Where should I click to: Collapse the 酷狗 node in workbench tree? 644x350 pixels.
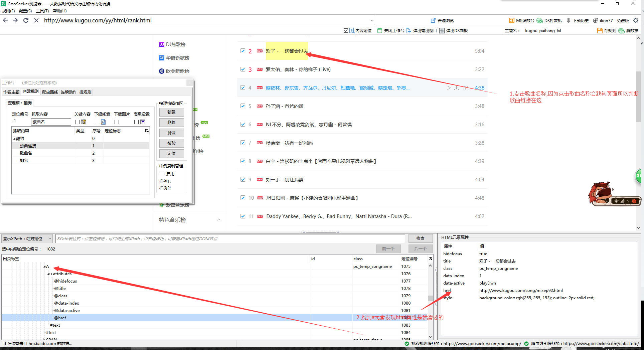click(14, 139)
